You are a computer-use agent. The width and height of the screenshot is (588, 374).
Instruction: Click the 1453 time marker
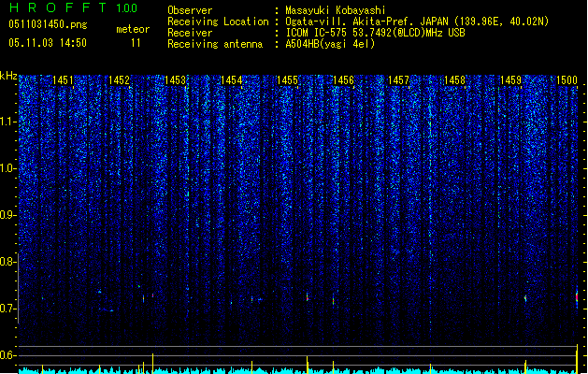(175, 79)
